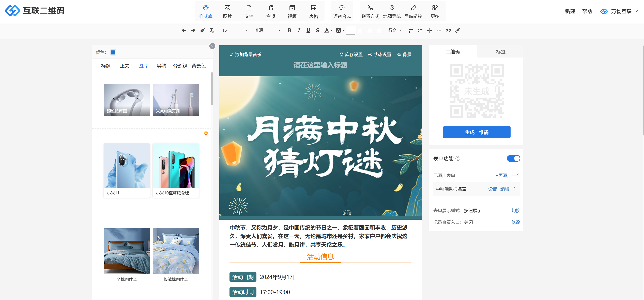Click the +再添加一个 form link

pyautogui.click(x=508, y=175)
